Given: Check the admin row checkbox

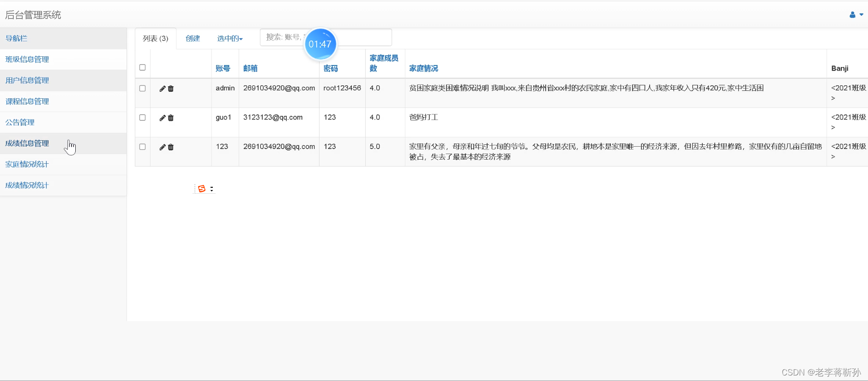Looking at the screenshot, I should coord(143,88).
